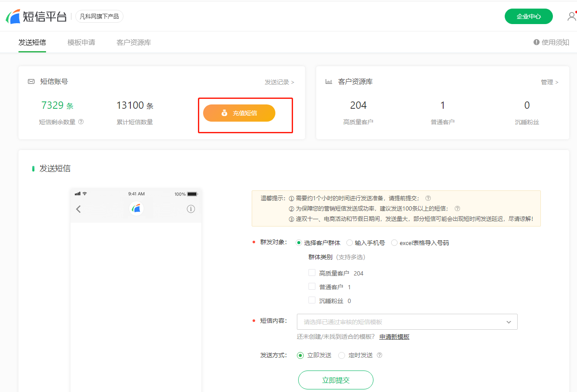Click the app logo in phone preview header
Viewport: 577px width, 392px height.
point(136,208)
